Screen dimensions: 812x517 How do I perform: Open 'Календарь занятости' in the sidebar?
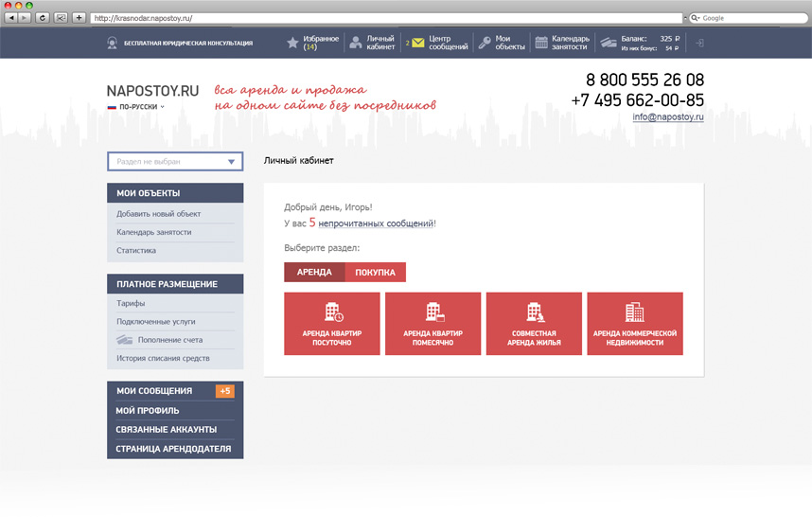tap(154, 232)
